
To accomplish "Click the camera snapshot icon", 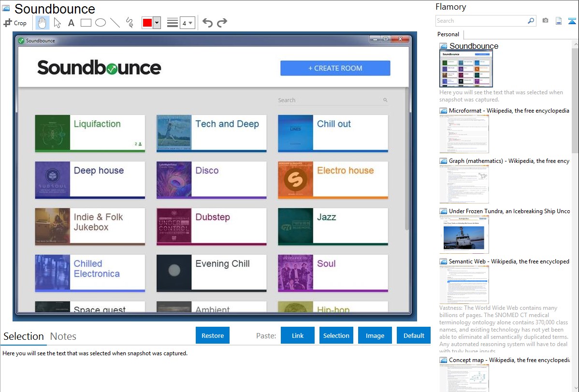I will 545,21.
